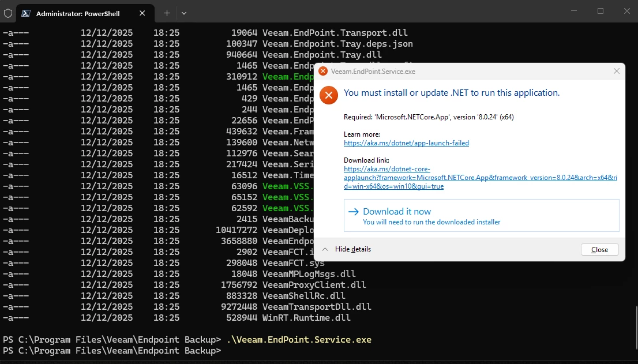Viewport: 638px width, 364px height.
Task: Click the PowerShell icon on the tab
Action: [x=27, y=12]
